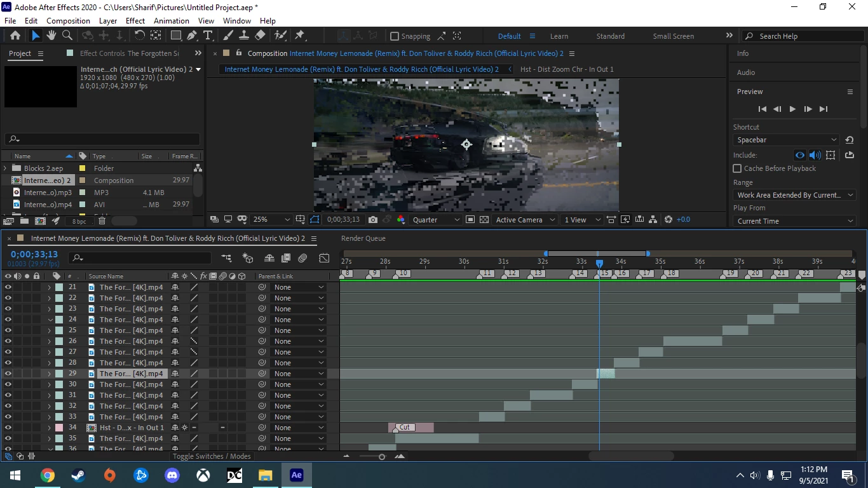Select the Horizontal Type tool
868x488 pixels.
(208, 36)
